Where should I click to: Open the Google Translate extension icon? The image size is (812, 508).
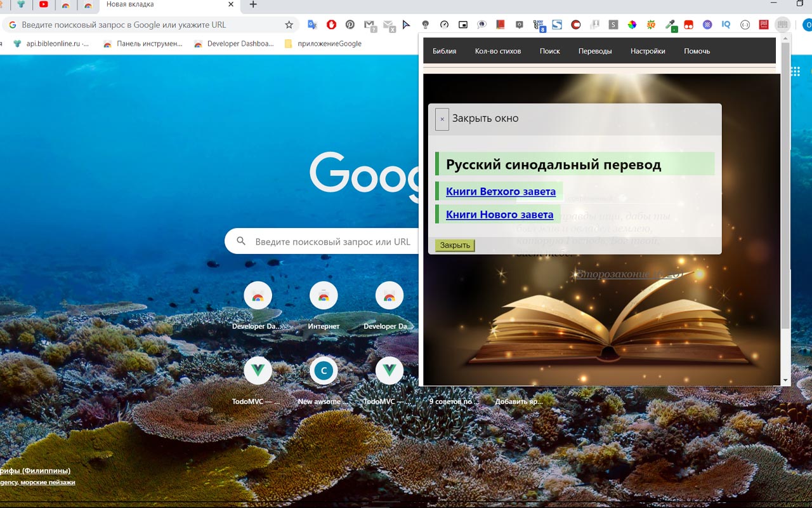pyautogui.click(x=312, y=25)
